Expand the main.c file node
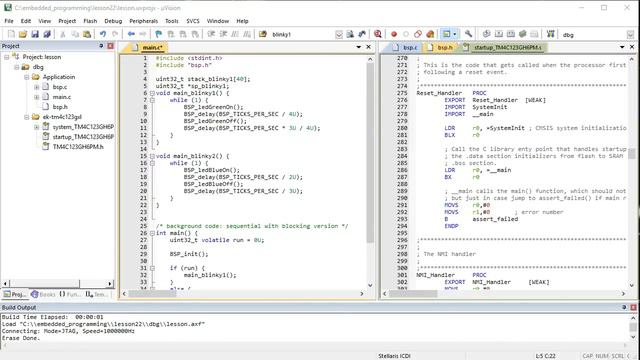 click(36, 97)
